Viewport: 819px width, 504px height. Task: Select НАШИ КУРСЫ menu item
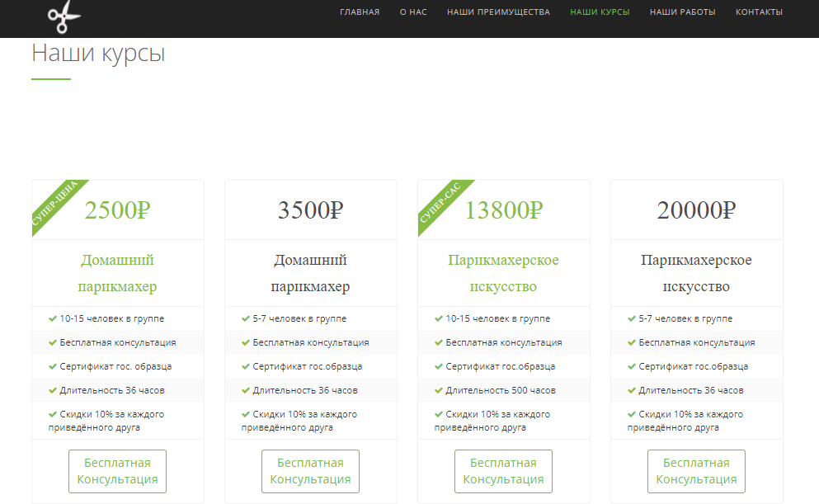(600, 12)
